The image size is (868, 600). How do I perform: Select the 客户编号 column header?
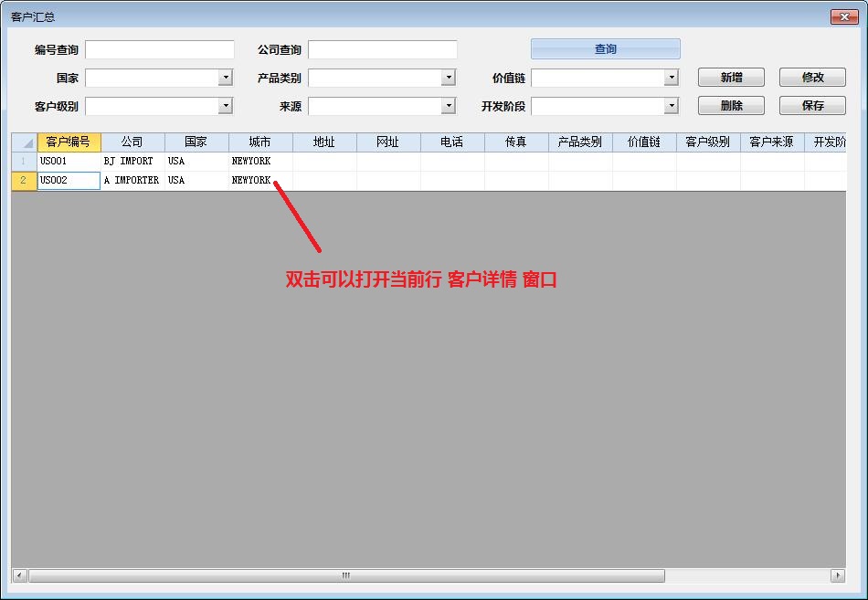[69, 142]
